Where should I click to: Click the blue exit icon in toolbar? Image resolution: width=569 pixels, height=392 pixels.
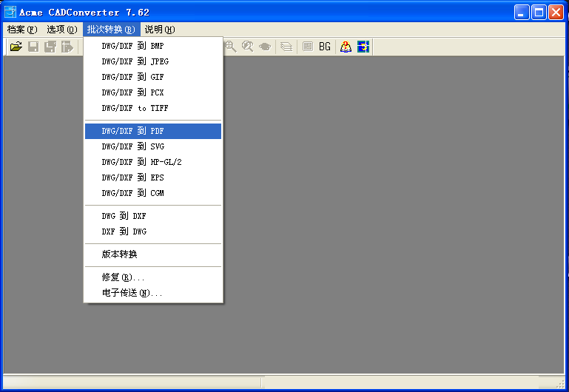click(x=363, y=47)
